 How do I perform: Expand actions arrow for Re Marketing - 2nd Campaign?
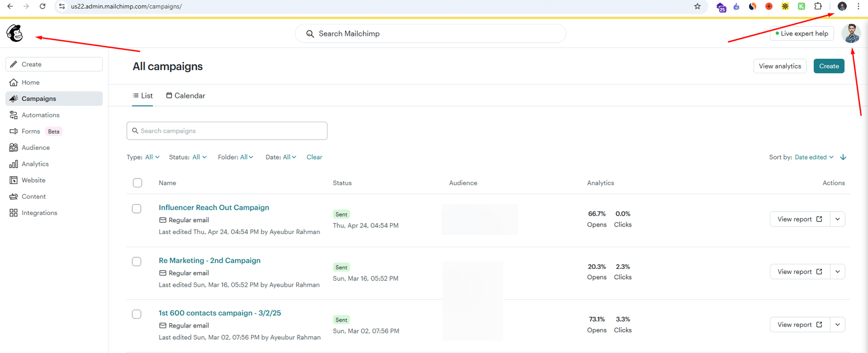pos(838,272)
